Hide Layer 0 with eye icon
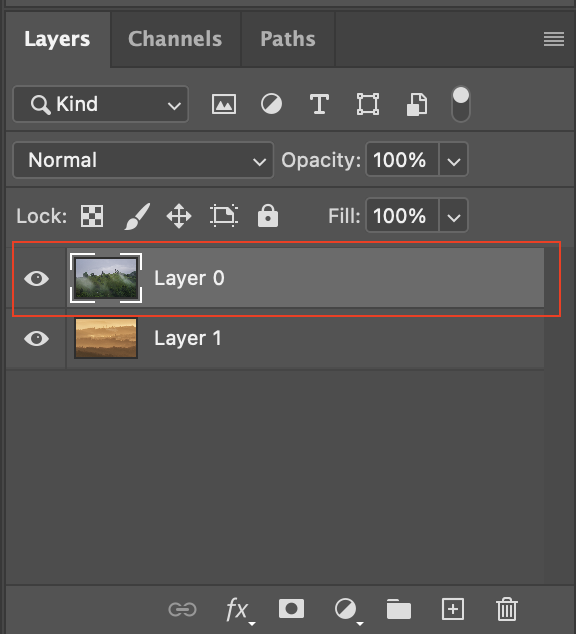The image size is (576, 634). tap(36, 279)
